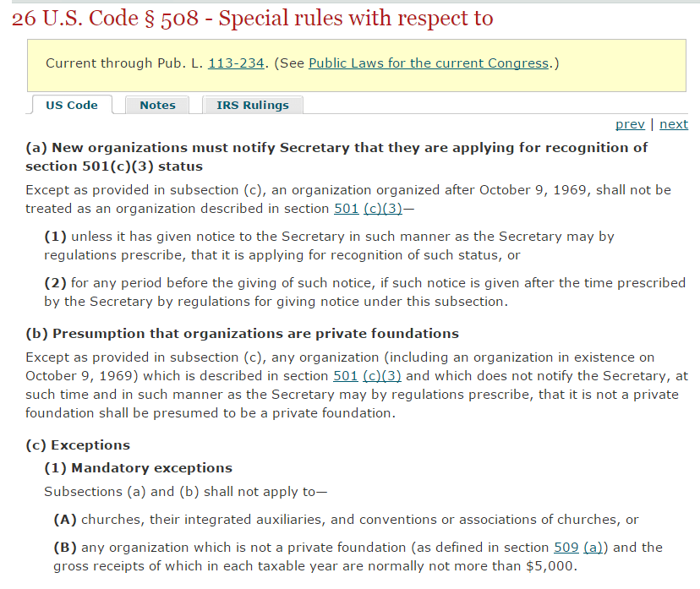This screenshot has width=700, height=589.
Task: Open the (c)(3) link in subsection (a)
Action: (x=382, y=208)
